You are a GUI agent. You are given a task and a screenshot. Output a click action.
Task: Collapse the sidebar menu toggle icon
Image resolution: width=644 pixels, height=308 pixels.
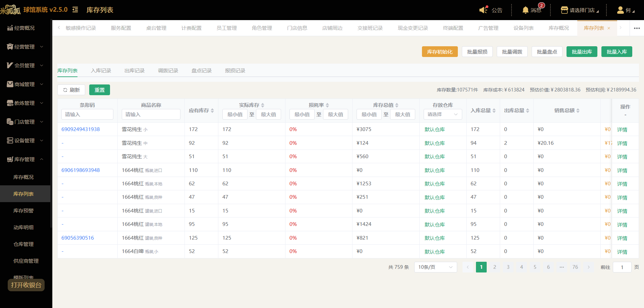coord(75,10)
